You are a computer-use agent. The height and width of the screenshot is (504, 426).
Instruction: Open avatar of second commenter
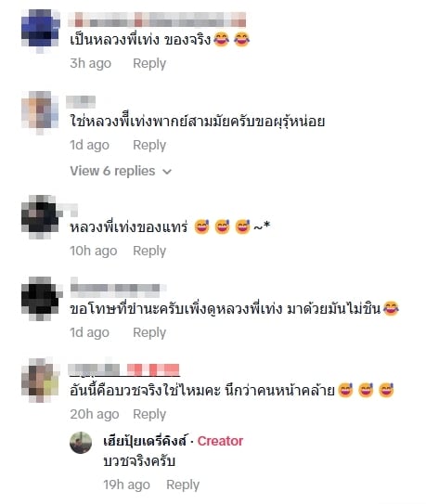40,112
